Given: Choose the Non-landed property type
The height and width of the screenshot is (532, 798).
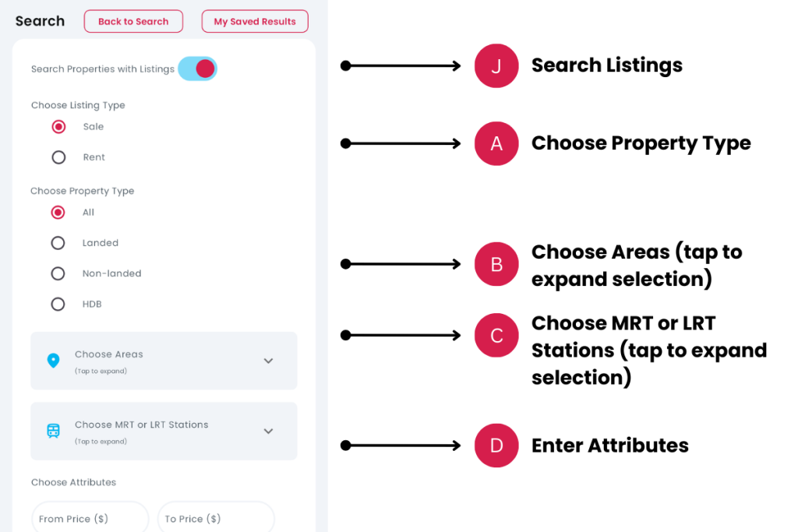Looking at the screenshot, I should 58,273.
